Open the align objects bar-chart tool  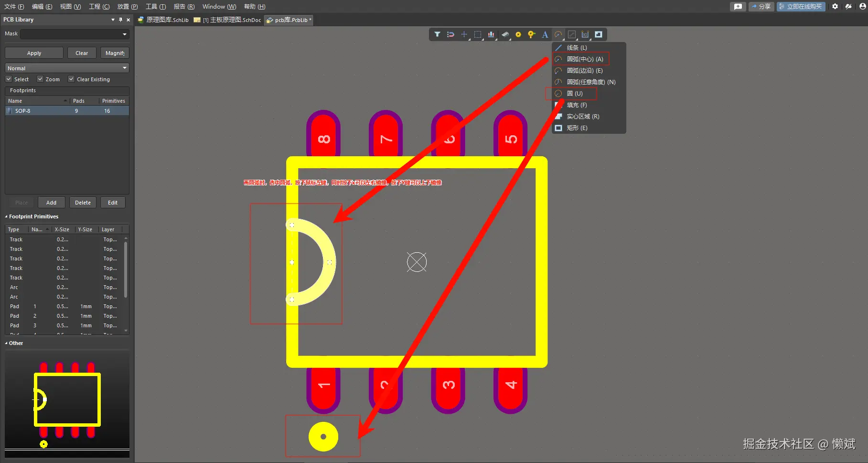(x=491, y=34)
